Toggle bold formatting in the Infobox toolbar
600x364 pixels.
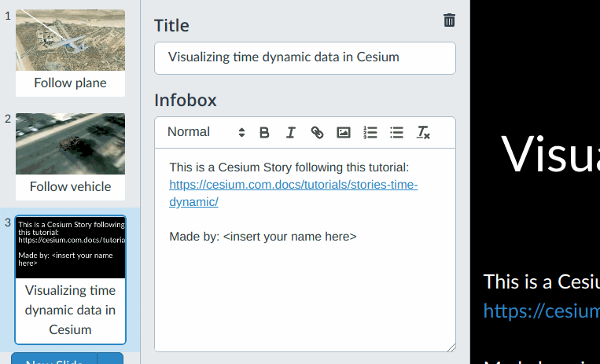point(264,133)
